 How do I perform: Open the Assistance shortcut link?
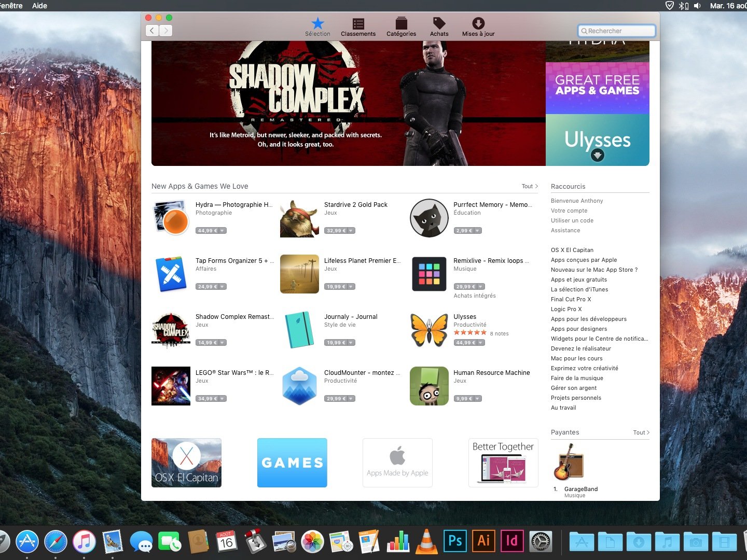565,230
